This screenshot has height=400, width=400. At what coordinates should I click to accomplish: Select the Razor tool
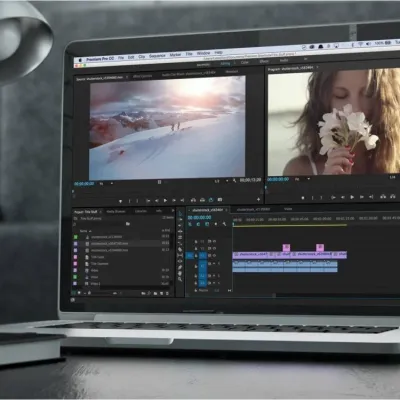(x=180, y=249)
